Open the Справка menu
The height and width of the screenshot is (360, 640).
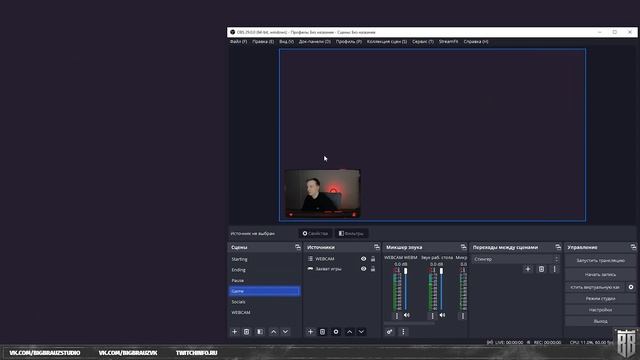(x=476, y=42)
